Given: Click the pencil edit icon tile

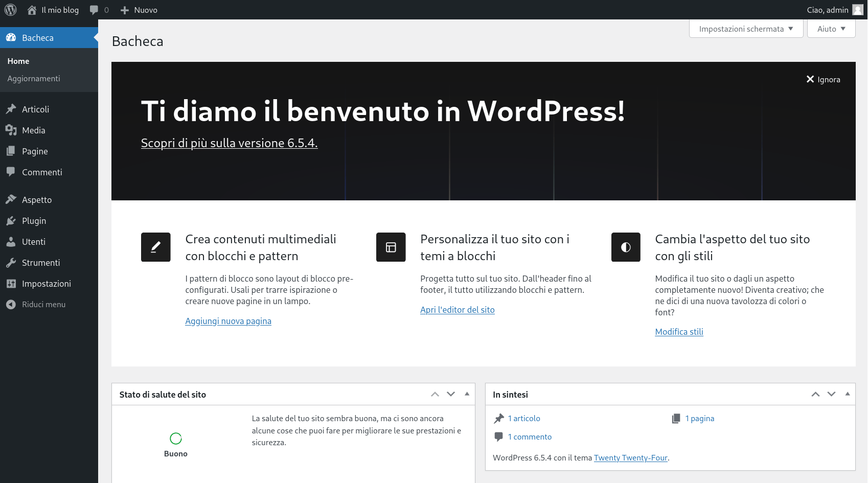Looking at the screenshot, I should click(x=156, y=247).
